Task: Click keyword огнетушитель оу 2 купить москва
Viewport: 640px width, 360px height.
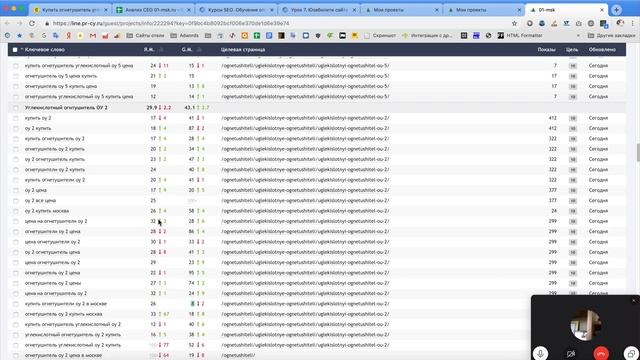Action: click(63, 314)
